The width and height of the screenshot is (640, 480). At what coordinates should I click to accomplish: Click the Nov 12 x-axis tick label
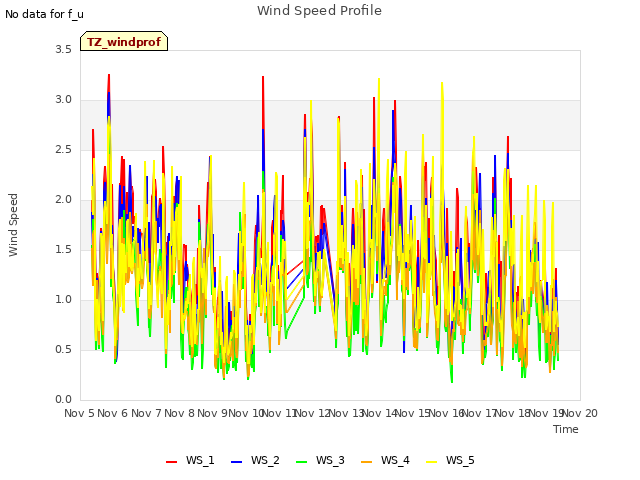tap(313, 413)
